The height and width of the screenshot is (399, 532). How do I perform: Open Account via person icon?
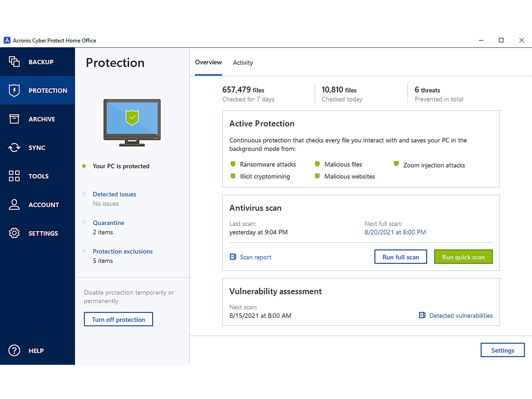click(14, 204)
